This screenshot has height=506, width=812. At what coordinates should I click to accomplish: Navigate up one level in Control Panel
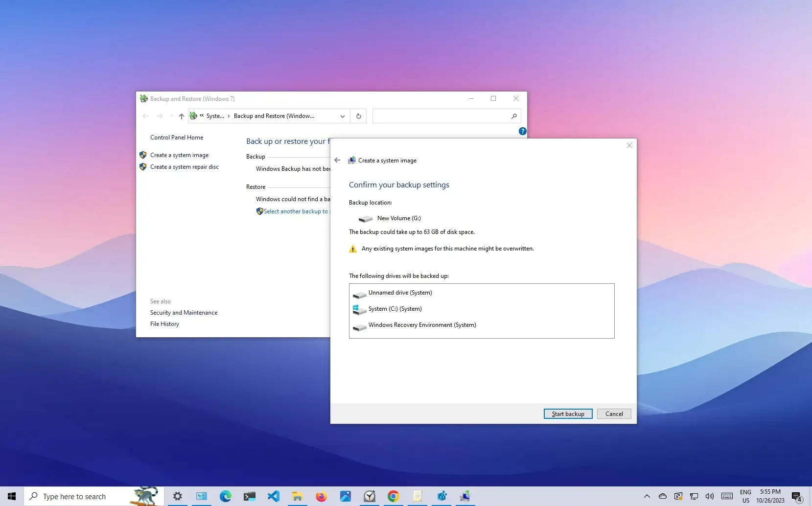point(181,116)
